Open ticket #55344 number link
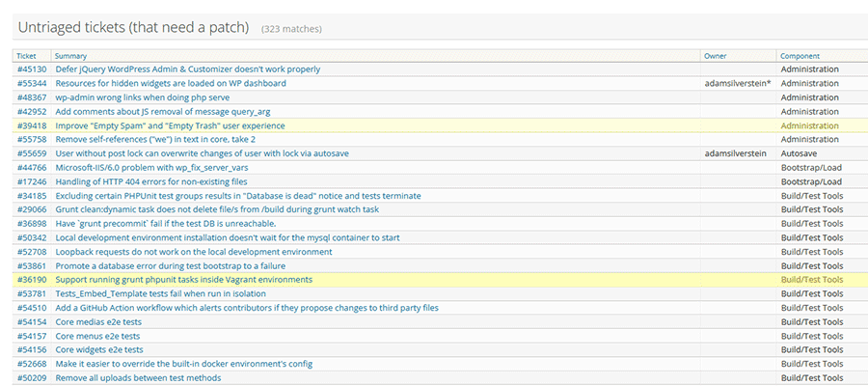 (x=31, y=84)
